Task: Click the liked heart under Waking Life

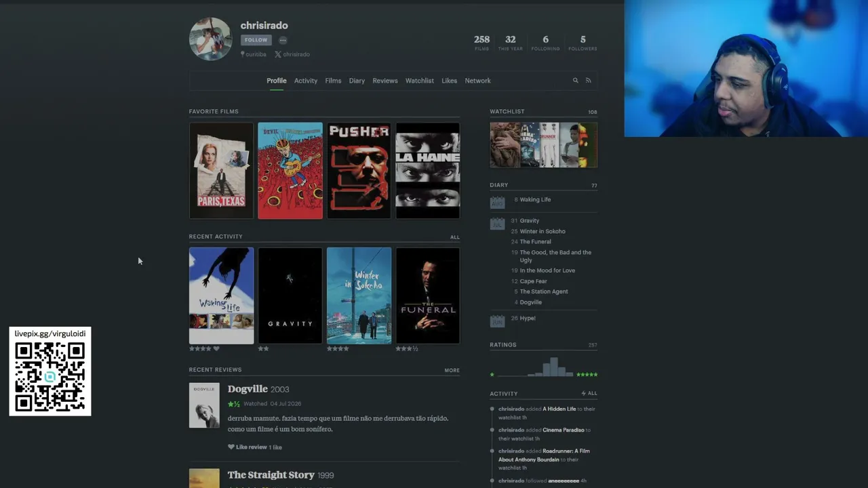Action: coord(216,348)
